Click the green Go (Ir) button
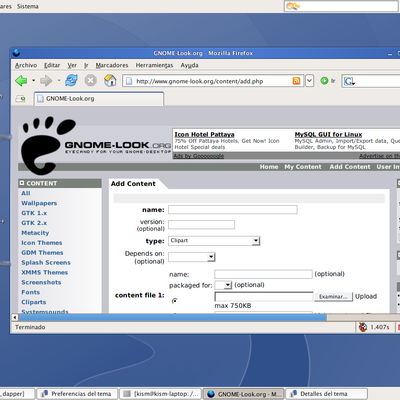400x400 pixels. pyautogui.click(x=324, y=81)
